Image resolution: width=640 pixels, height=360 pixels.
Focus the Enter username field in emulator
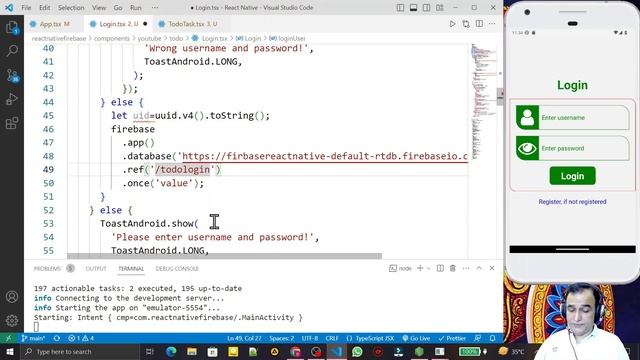click(584, 118)
